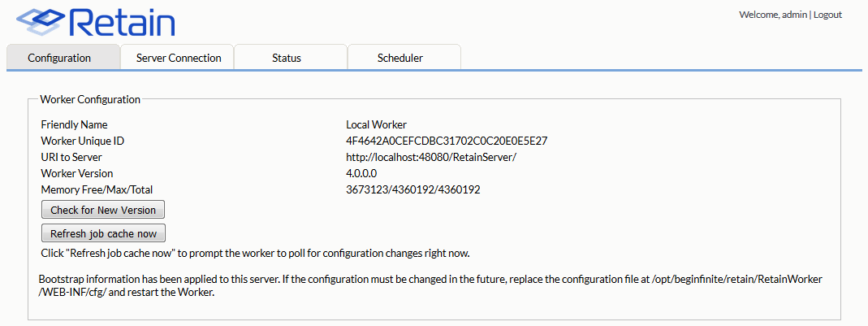
Task: Click the URI to Server label
Action: pyautogui.click(x=71, y=157)
